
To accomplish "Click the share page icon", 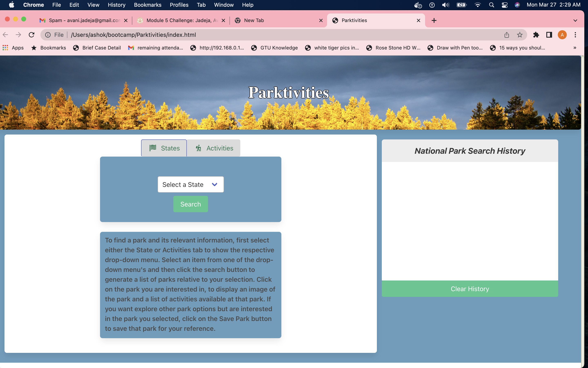I will tap(507, 35).
